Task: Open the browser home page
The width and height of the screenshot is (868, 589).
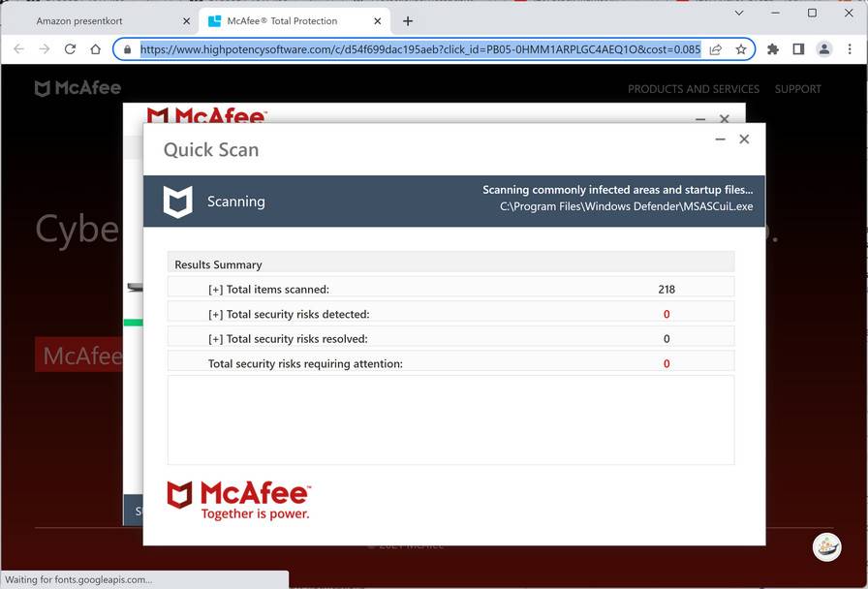Action: click(x=95, y=49)
